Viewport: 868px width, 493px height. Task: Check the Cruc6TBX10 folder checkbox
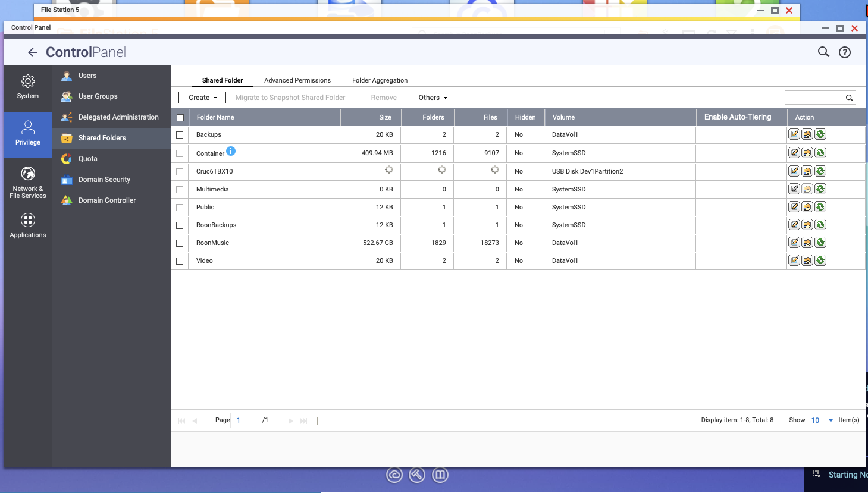coord(180,172)
